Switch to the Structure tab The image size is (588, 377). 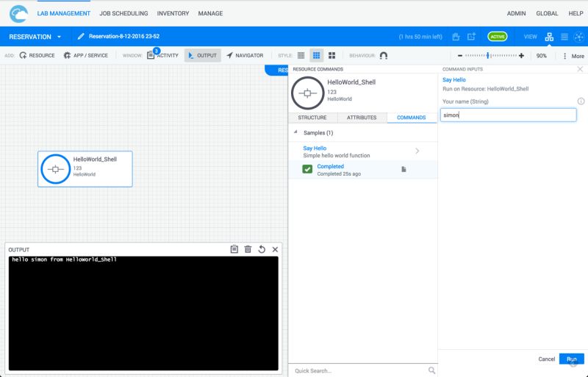click(x=312, y=118)
